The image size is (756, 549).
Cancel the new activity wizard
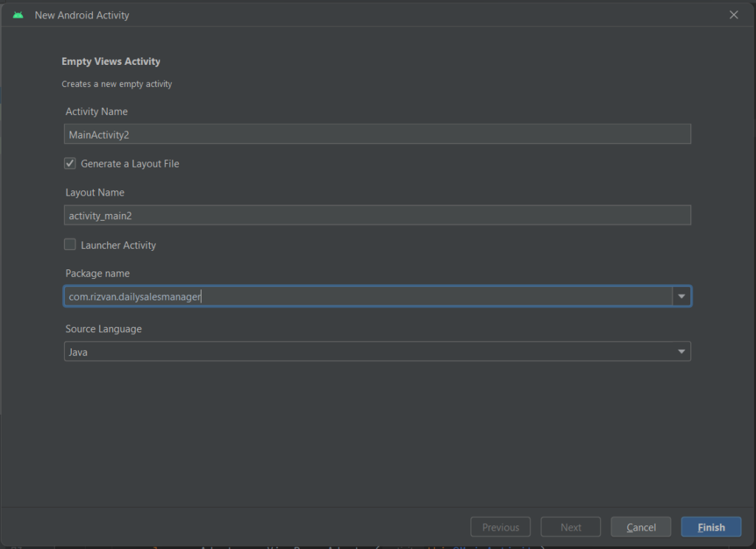point(641,527)
